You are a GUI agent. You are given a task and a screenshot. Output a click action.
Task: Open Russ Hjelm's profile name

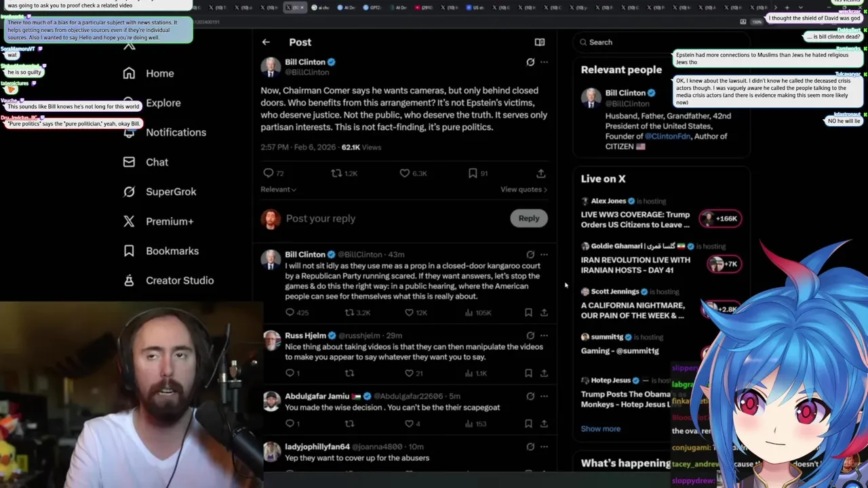point(305,335)
